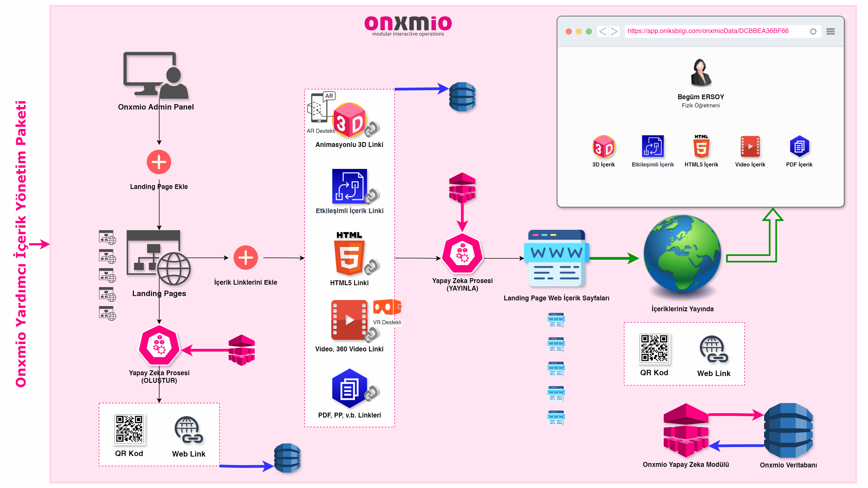Click the database icon at the bottom center
868x488 pixels.
287,458
